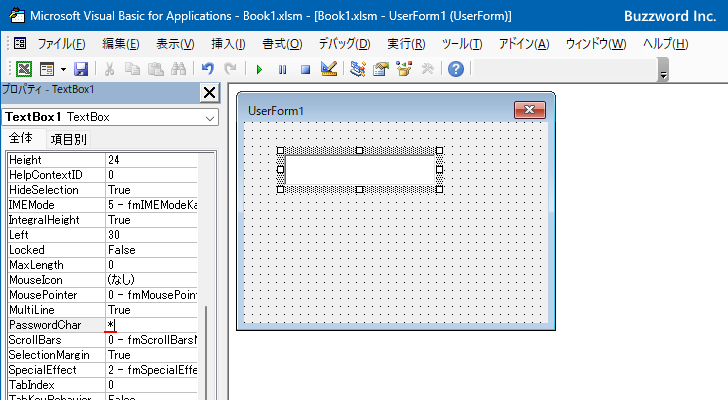
Task: Toggle SelectionMargin True value
Action: coord(151,355)
